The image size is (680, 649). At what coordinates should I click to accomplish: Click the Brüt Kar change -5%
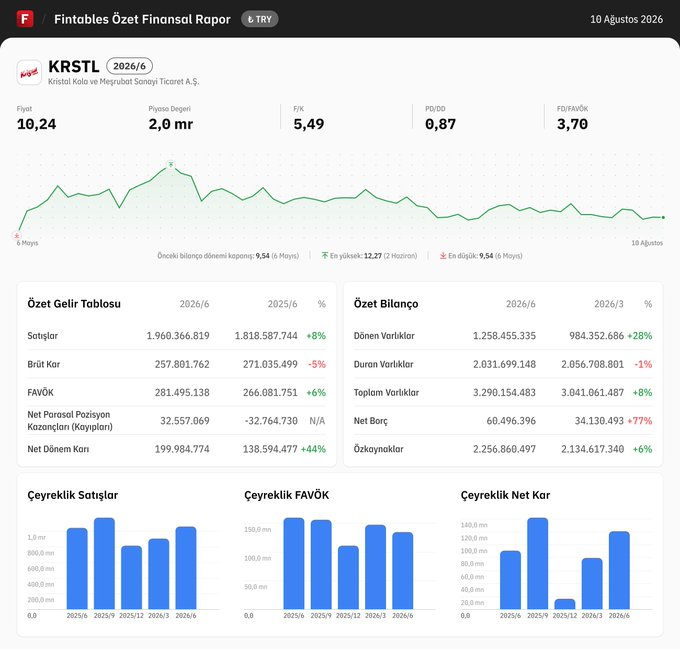(x=317, y=364)
